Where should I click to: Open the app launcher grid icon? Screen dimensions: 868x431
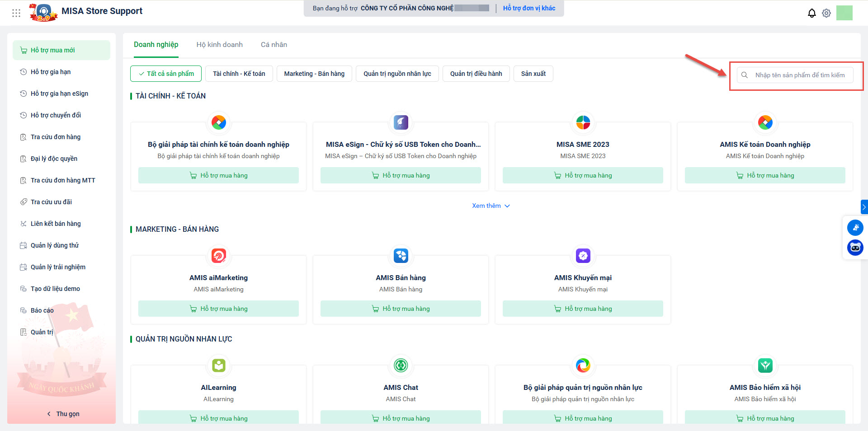click(16, 13)
